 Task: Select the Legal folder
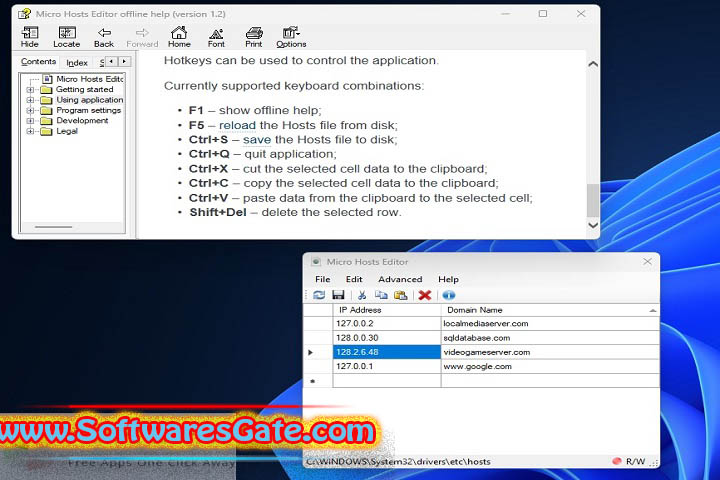pyautogui.click(x=59, y=131)
